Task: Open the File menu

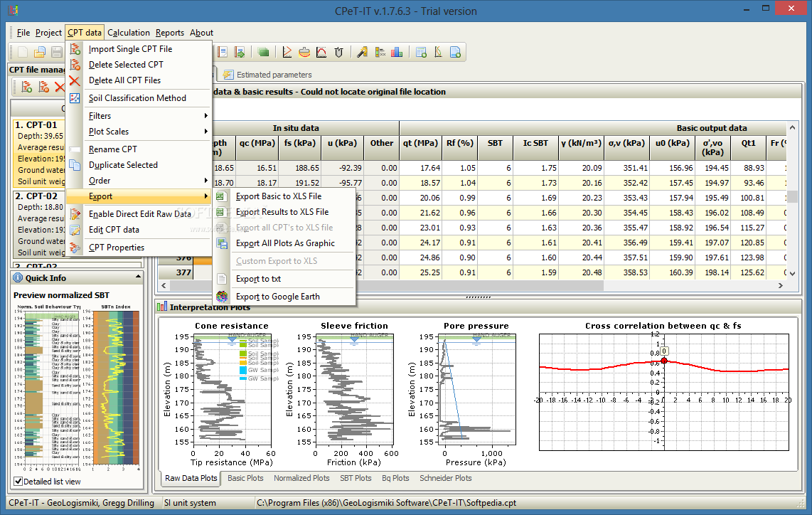Action: pyautogui.click(x=23, y=33)
